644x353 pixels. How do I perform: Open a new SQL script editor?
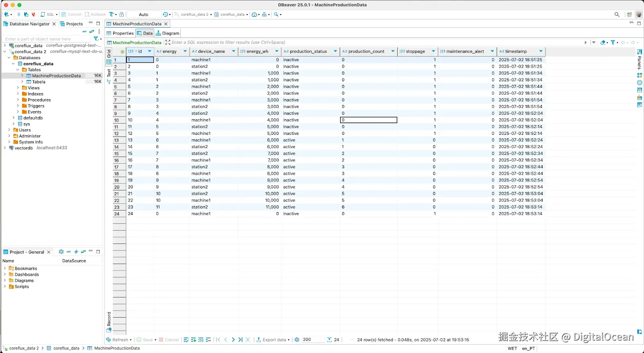pyautogui.click(x=47, y=14)
